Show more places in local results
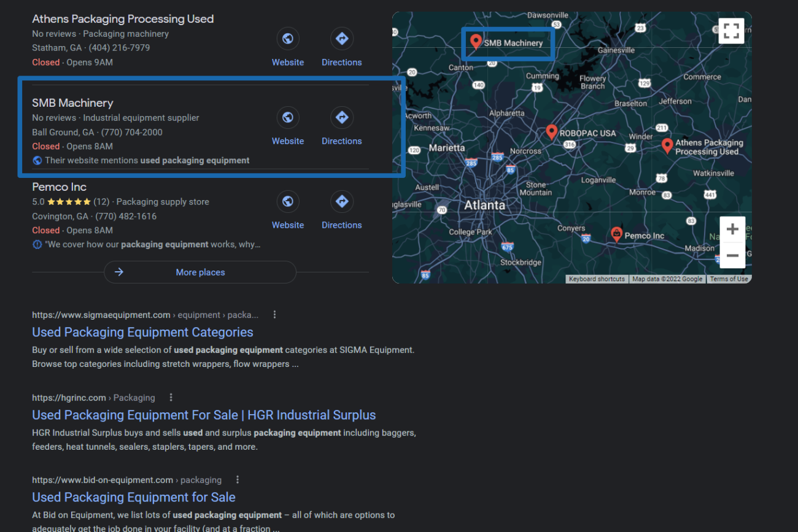This screenshot has width=798, height=532. [200, 272]
